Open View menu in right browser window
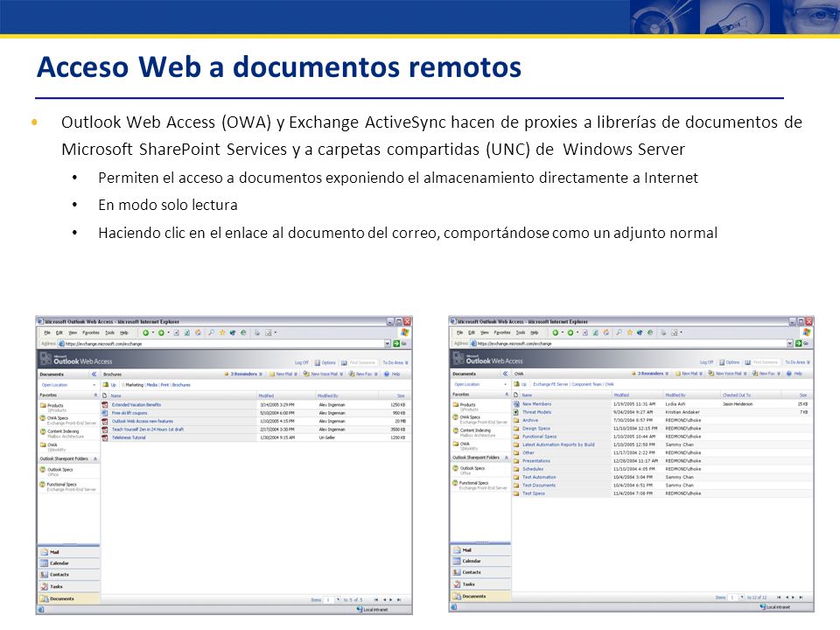840x630 pixels. pyautogui.click(x=484, y=332)
